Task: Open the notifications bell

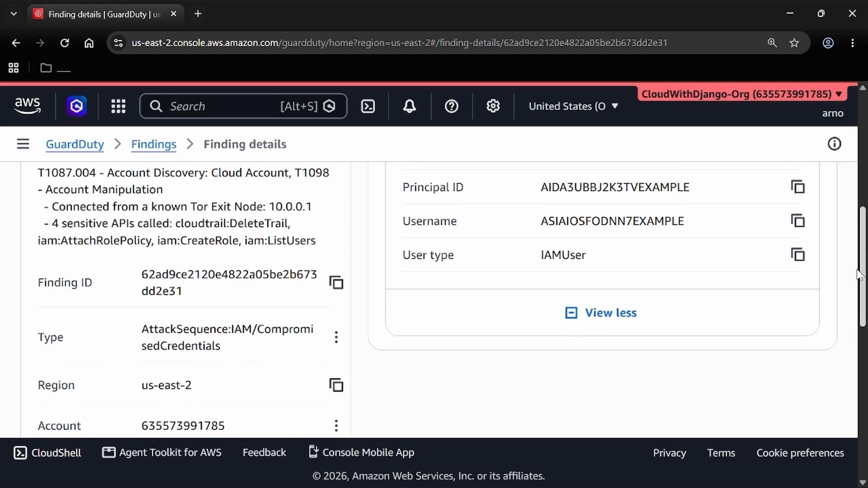Action: click(410, 106)
